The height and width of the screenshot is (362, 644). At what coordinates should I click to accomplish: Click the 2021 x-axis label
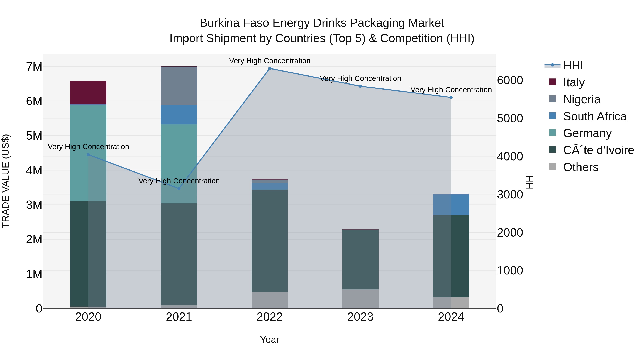click(179, 317)
